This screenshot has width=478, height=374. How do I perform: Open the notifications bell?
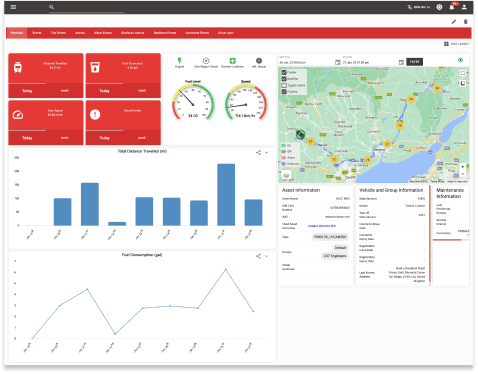tap(452, 7)
